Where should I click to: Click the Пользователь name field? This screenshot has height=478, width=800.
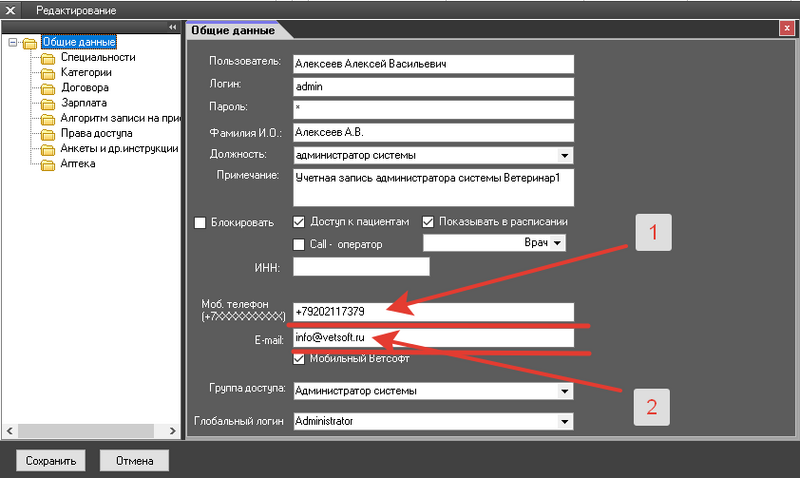pyautogui.click(x=434, y=64)
